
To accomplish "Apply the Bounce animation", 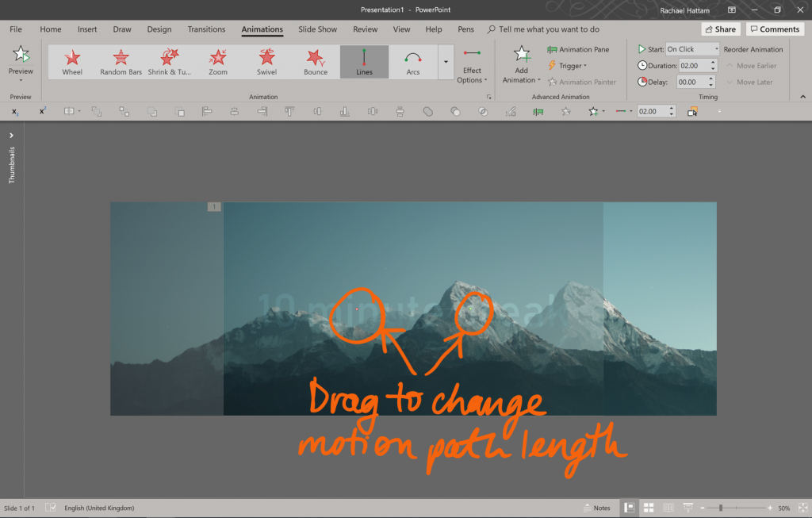I will (315, 62).
